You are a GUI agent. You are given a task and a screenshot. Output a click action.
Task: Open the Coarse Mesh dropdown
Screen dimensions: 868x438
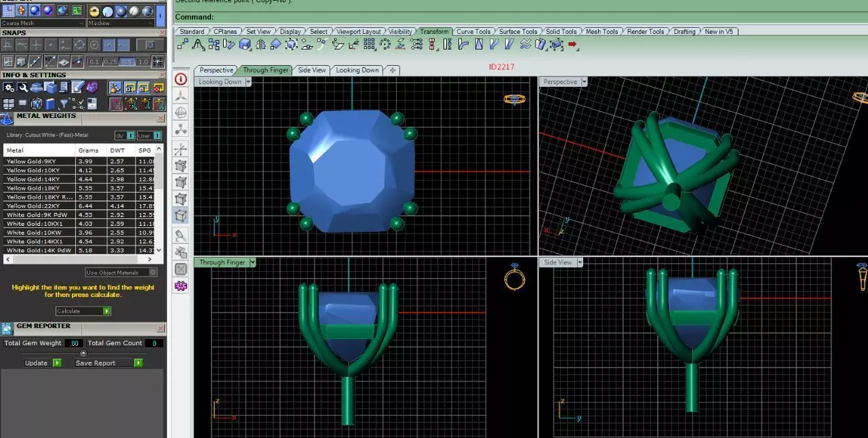43,23
